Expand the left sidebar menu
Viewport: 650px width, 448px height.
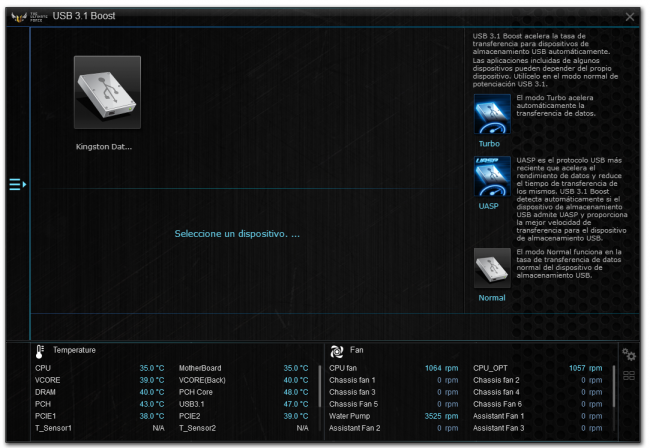pyautogui.click(x=17, y=184)
